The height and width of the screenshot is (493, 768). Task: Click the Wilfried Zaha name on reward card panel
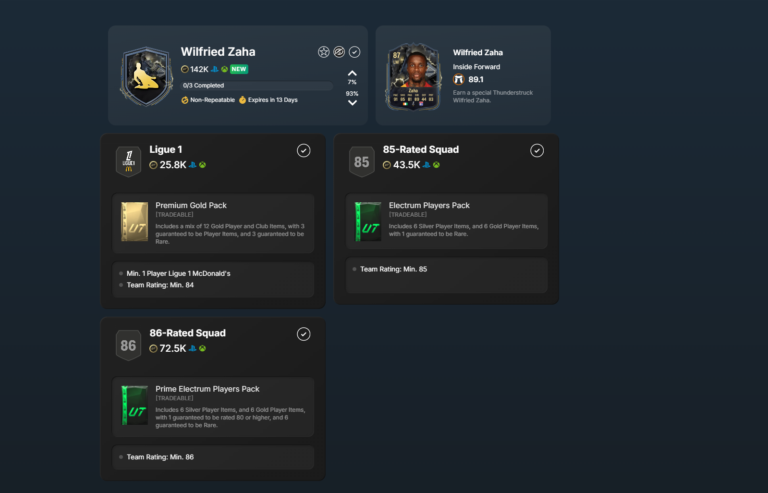(x=478, y=52)
